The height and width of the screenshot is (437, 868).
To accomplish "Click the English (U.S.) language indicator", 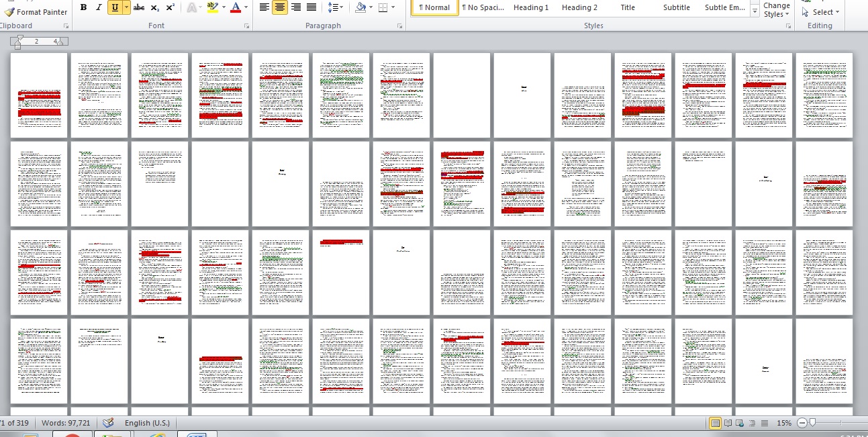I will (147, 423).
